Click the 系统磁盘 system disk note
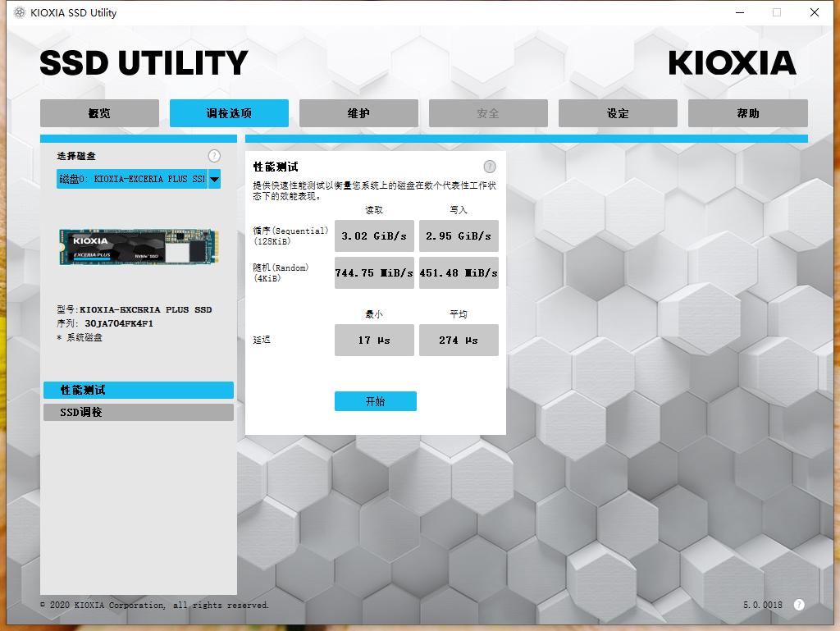This screenshot has height=631, width=840. coord(80,337)
